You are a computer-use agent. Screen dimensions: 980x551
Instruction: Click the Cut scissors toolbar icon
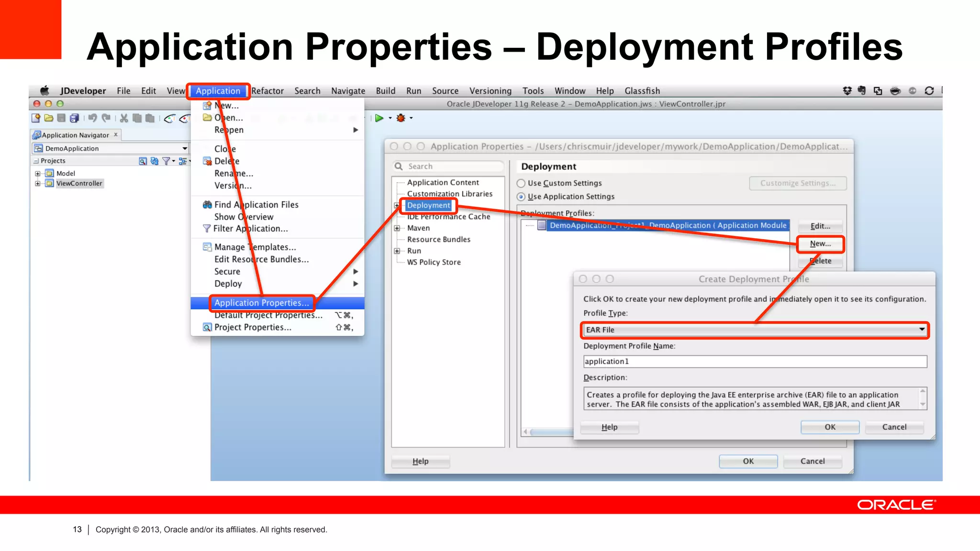tap(124, 118)
